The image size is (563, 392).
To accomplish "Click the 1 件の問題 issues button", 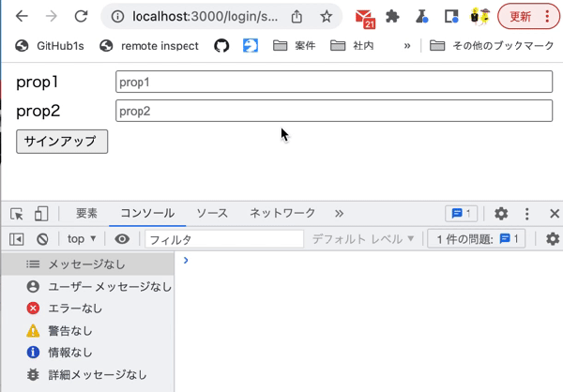I will pos(477,239).
